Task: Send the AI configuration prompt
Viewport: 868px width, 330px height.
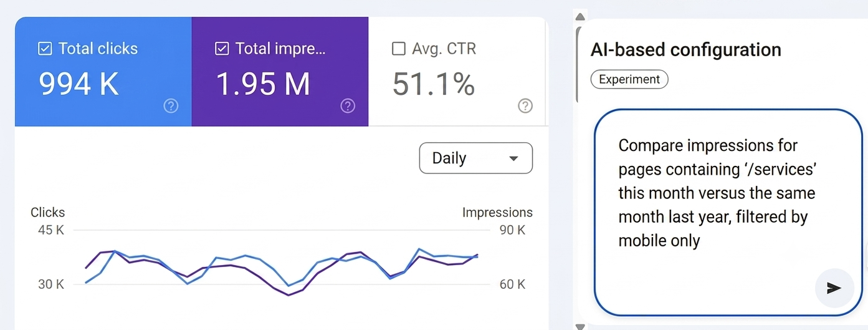Action: 834,288
